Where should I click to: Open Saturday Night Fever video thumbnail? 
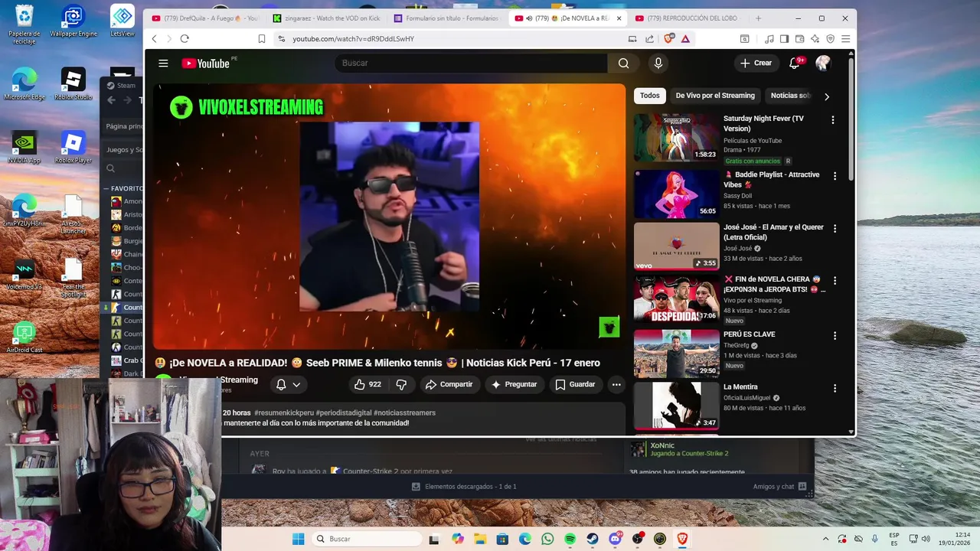coord(676,138)
